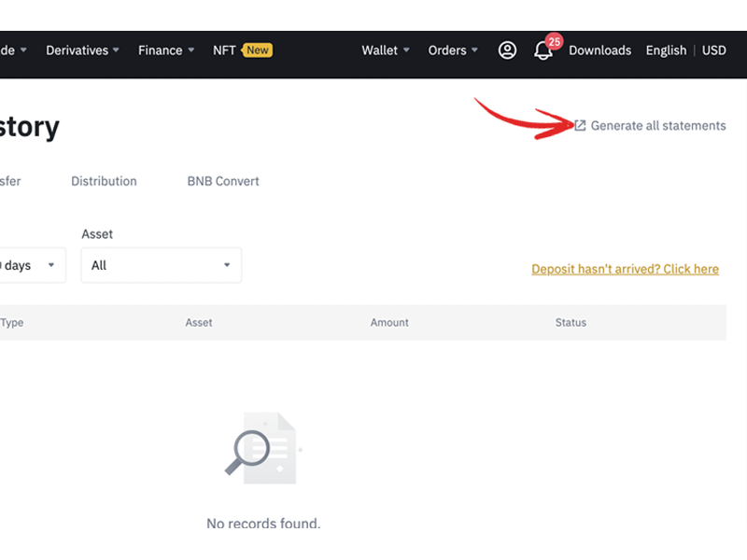
Task: Click the external-link icon beside Generate all statements
Action: (x=580, y=126)
